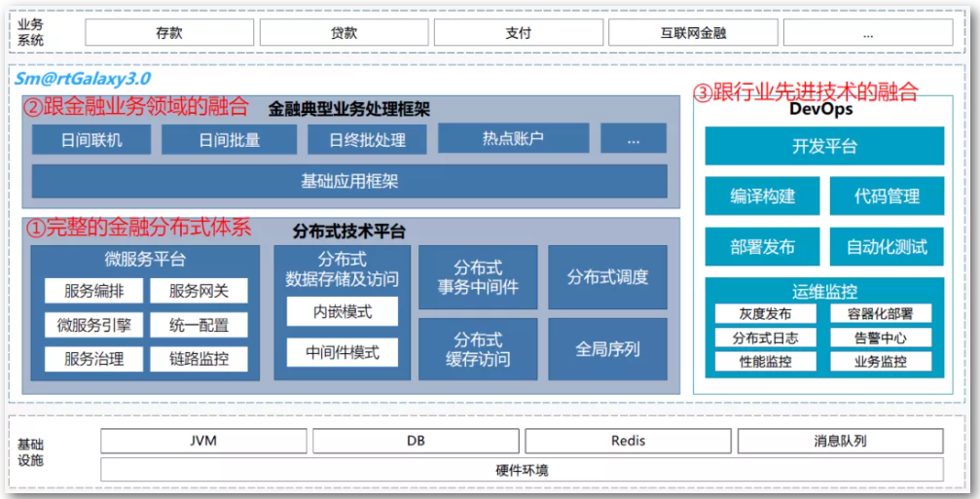The image size is (980, 499).
Task: Click the 分布式技术平台 heading
Action: 349,232
